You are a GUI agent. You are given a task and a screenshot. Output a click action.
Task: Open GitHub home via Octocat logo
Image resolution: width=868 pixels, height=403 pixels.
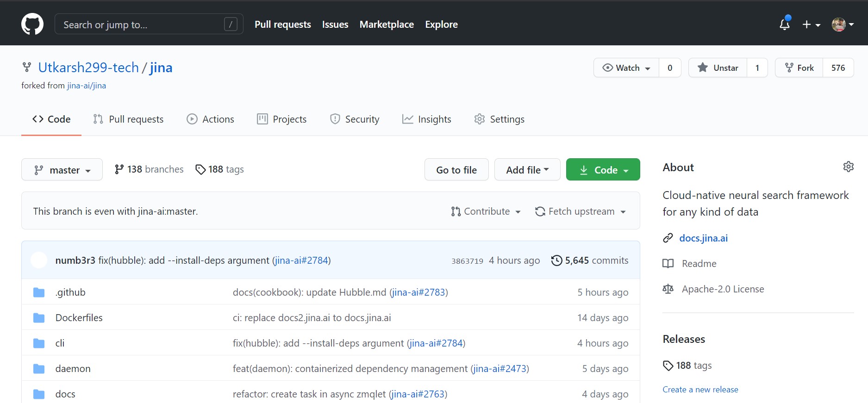click(x=32, y=24)
